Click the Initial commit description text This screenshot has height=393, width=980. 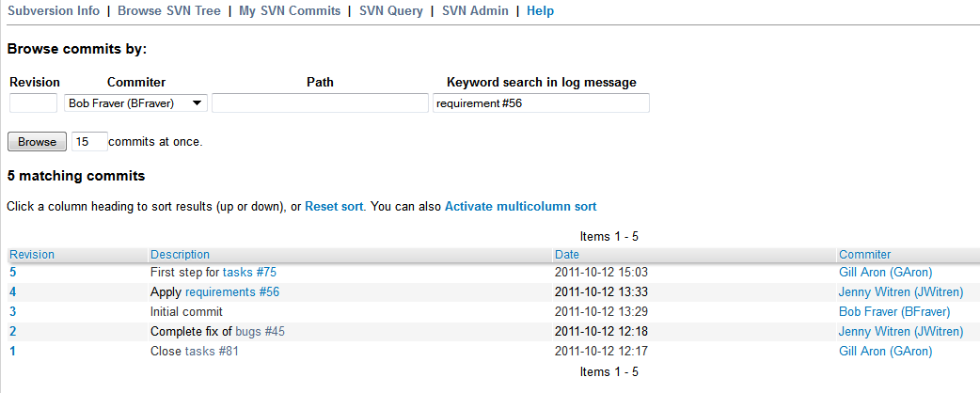pos(186,312)
